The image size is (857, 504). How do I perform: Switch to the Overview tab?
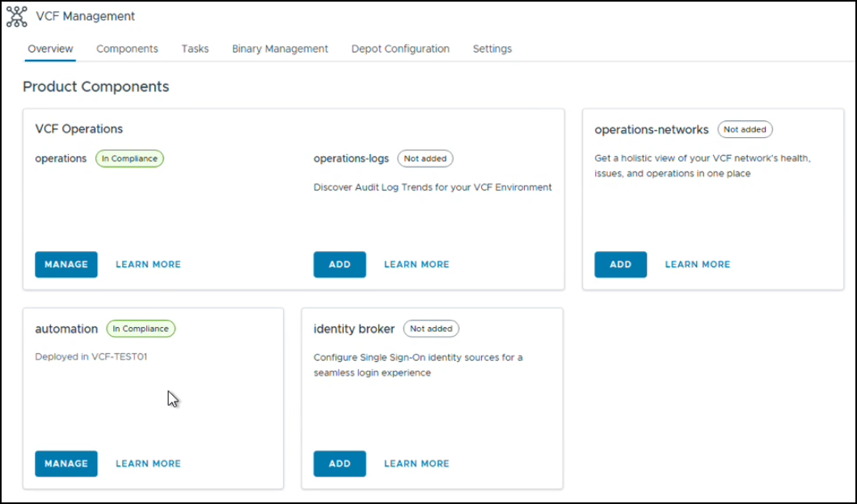[x=50, y=48]
